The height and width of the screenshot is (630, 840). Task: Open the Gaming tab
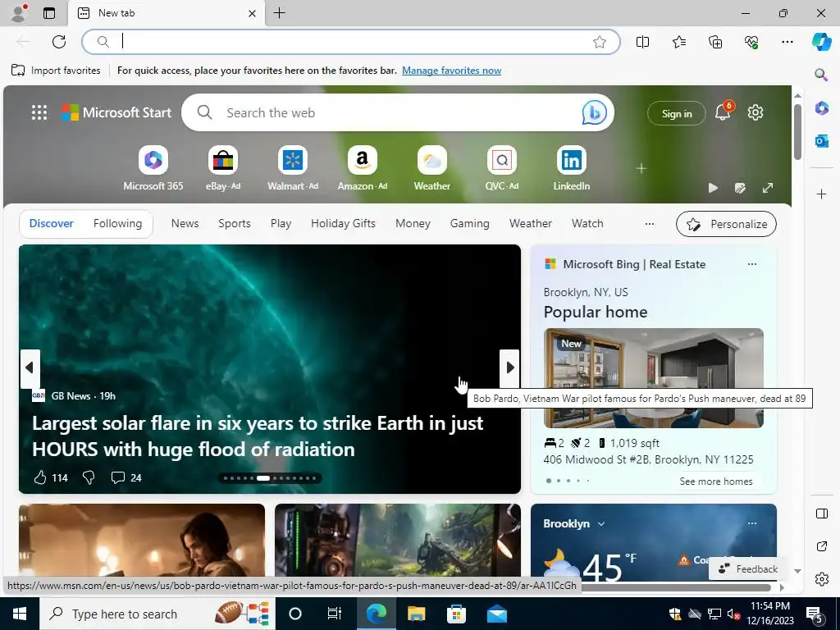[469, 223]
